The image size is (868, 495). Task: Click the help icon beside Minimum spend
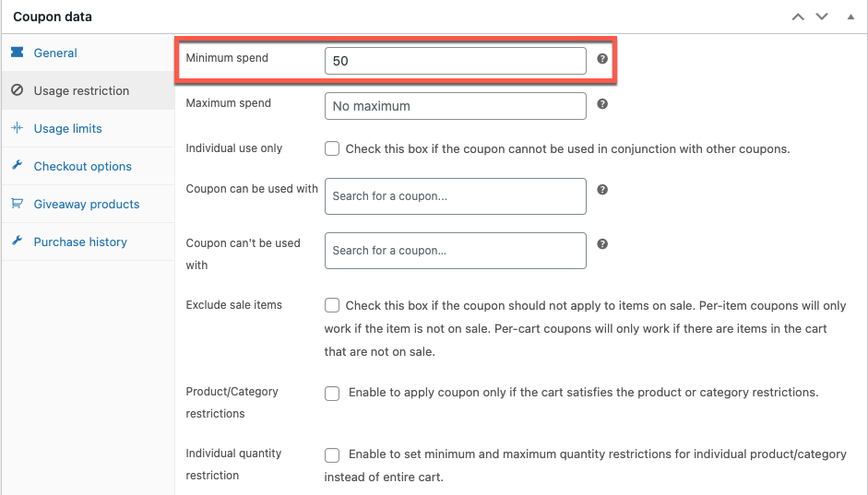602,59
